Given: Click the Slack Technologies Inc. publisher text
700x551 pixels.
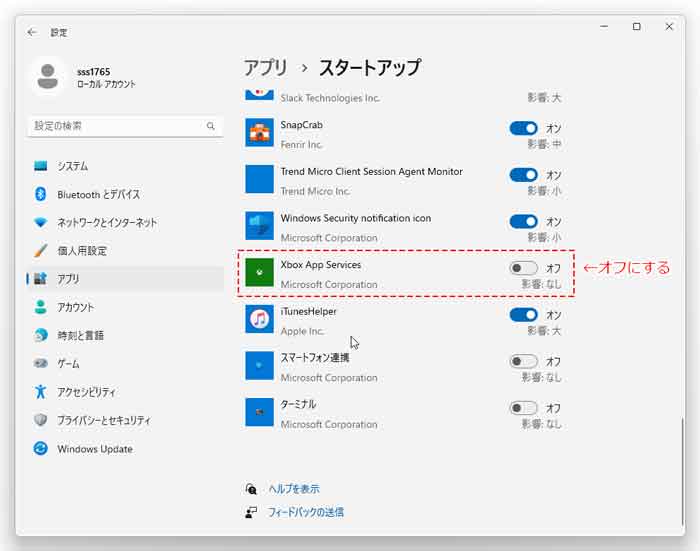Looking at the screenshot, I should [330, 98].
